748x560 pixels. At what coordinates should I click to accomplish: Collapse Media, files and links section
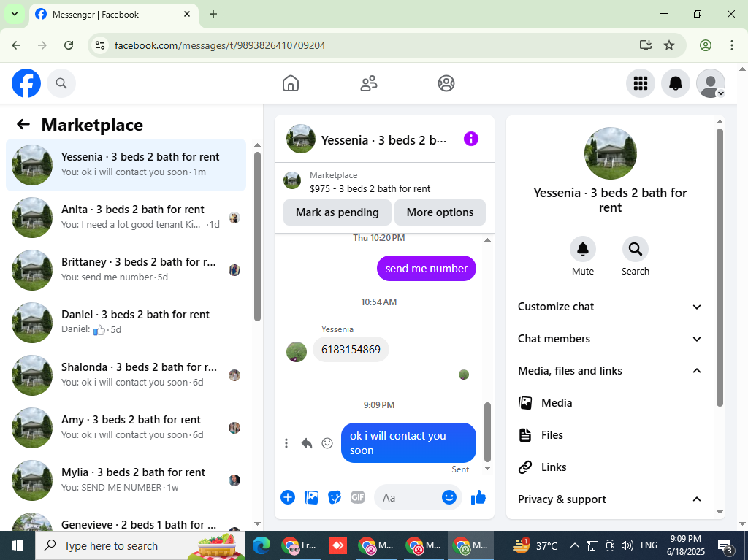pyautogui.click(x=611, y=371)
